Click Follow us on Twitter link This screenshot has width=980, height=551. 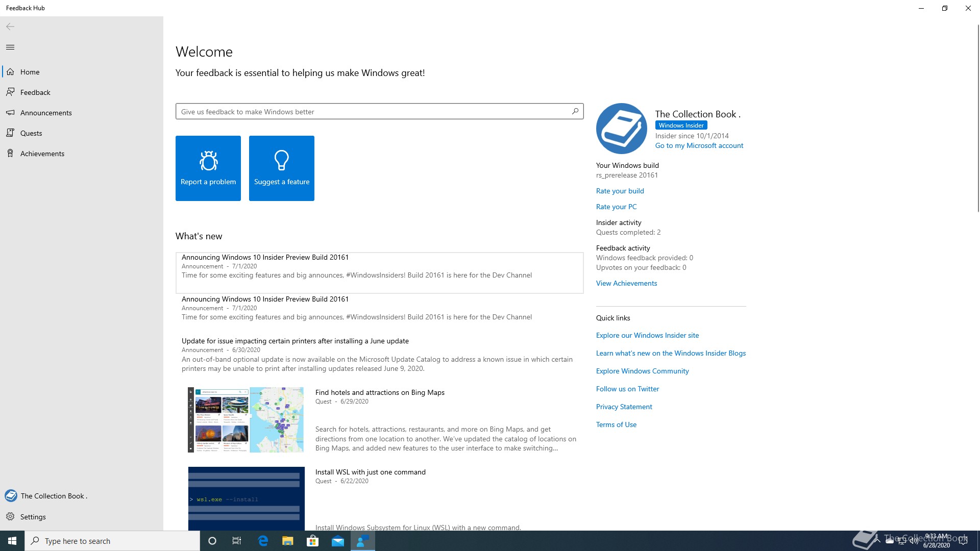tap(627, 389)
